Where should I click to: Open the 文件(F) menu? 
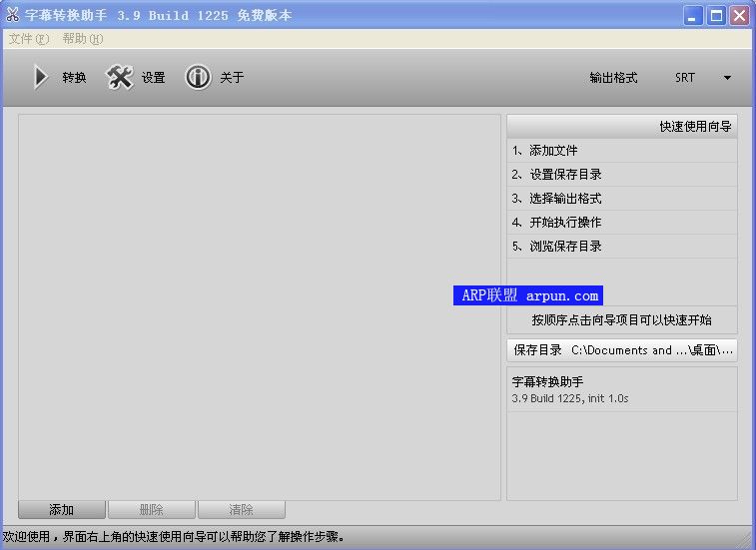click(29, 39)
